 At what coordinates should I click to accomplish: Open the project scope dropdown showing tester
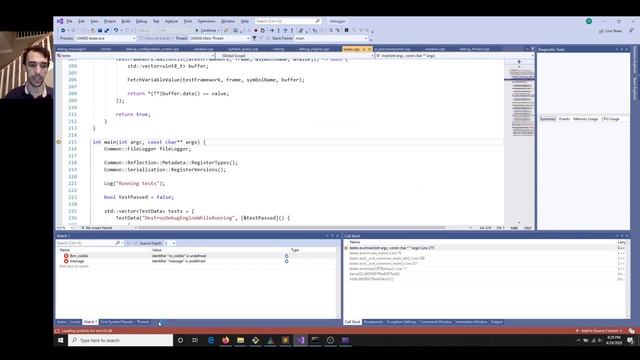click(136, 56)
